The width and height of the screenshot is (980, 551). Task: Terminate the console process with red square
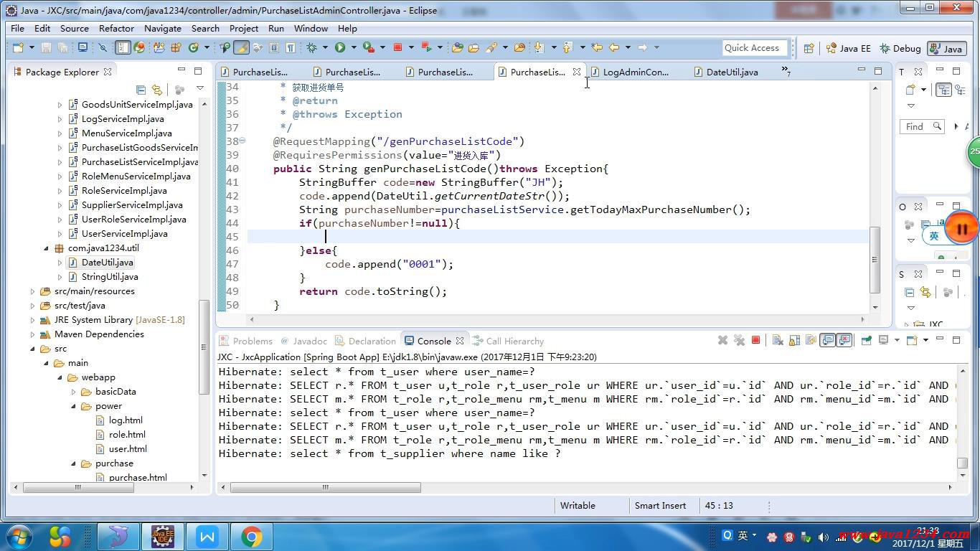pyautogui.click(x=755, y=340)
